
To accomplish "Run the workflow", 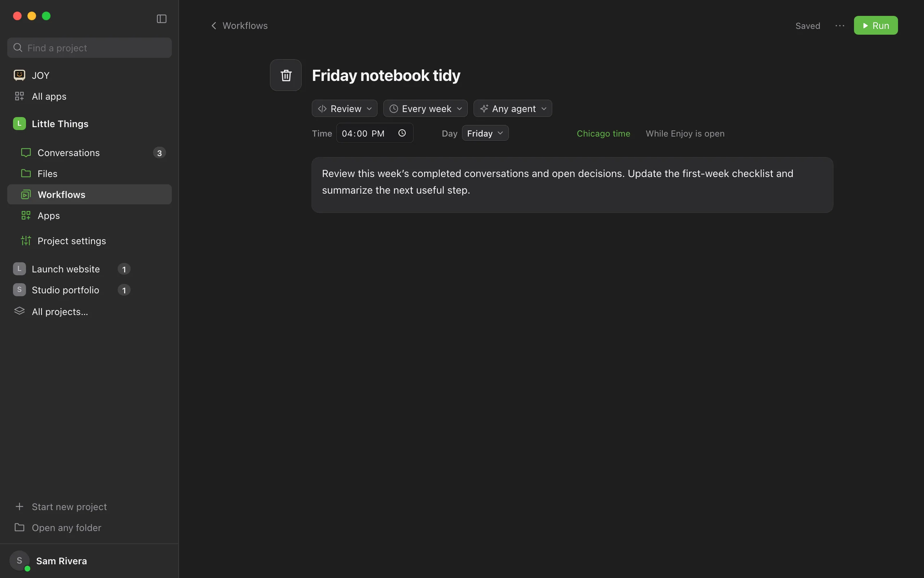I will click(x=876, y=26).
